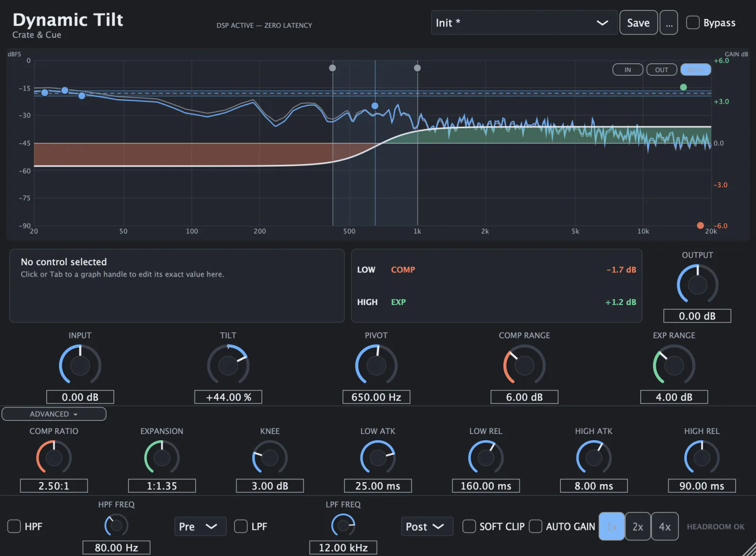Click the KNEE knob

[x=270, y=458]
